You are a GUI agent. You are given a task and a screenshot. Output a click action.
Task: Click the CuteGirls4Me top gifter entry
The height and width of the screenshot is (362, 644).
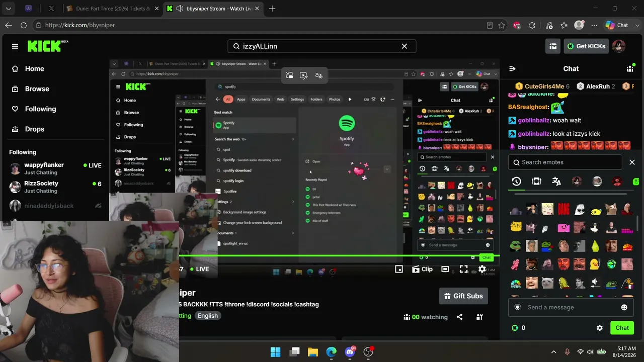click(542, 86)
